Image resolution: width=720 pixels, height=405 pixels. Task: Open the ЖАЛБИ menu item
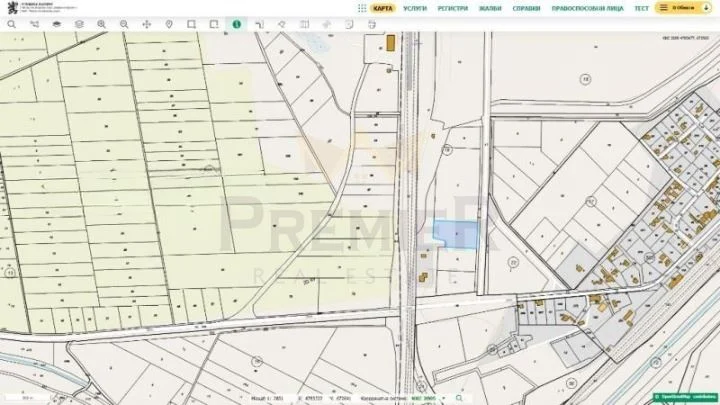(489, 8)
